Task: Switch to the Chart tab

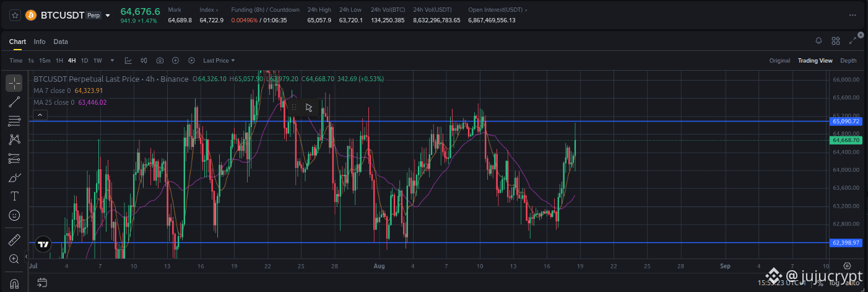Action: click(x=17, y=42)
